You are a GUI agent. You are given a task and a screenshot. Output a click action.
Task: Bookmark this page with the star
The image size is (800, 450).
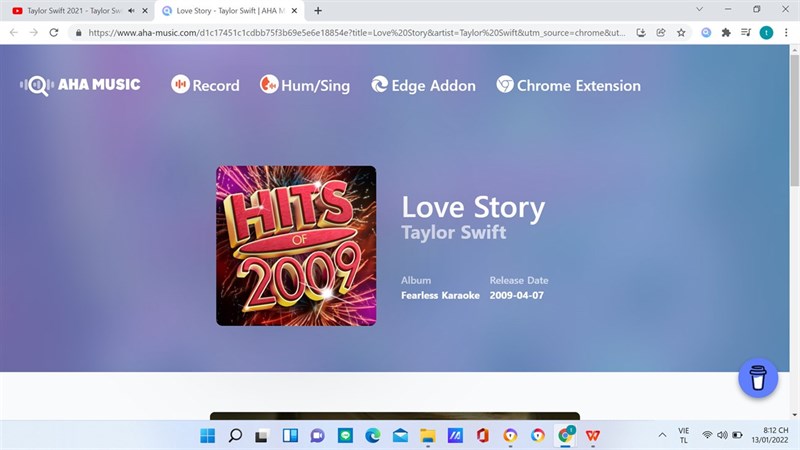tap(681, 33)
